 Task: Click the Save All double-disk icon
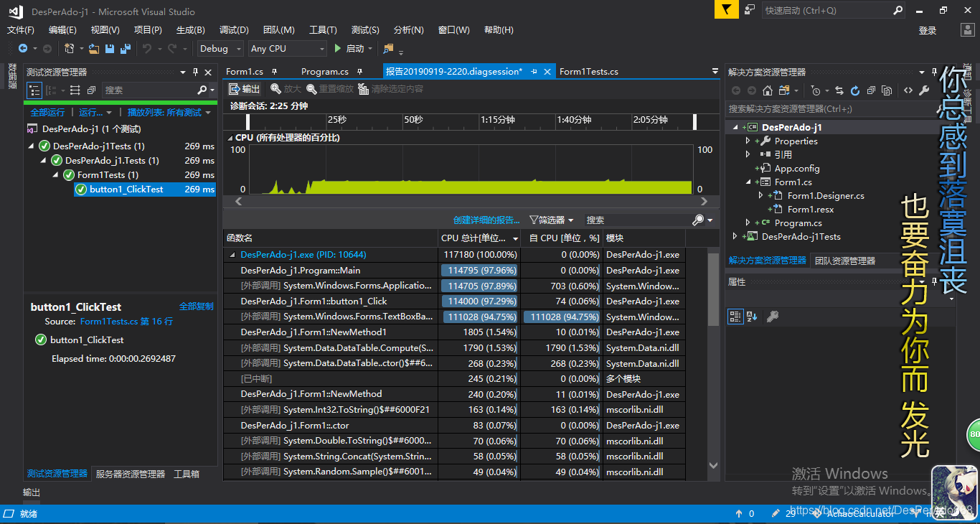(x=126, y=48)
